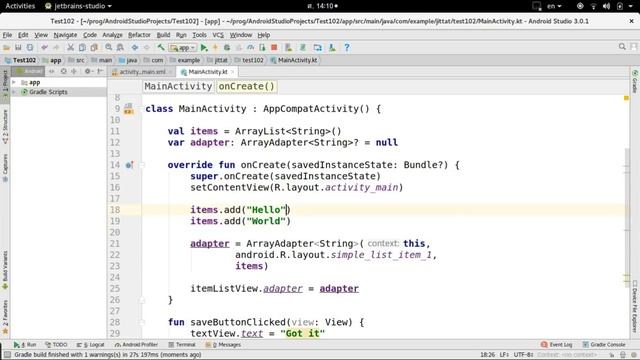
Task: Open the Event Log button
Action: [557, 345]
